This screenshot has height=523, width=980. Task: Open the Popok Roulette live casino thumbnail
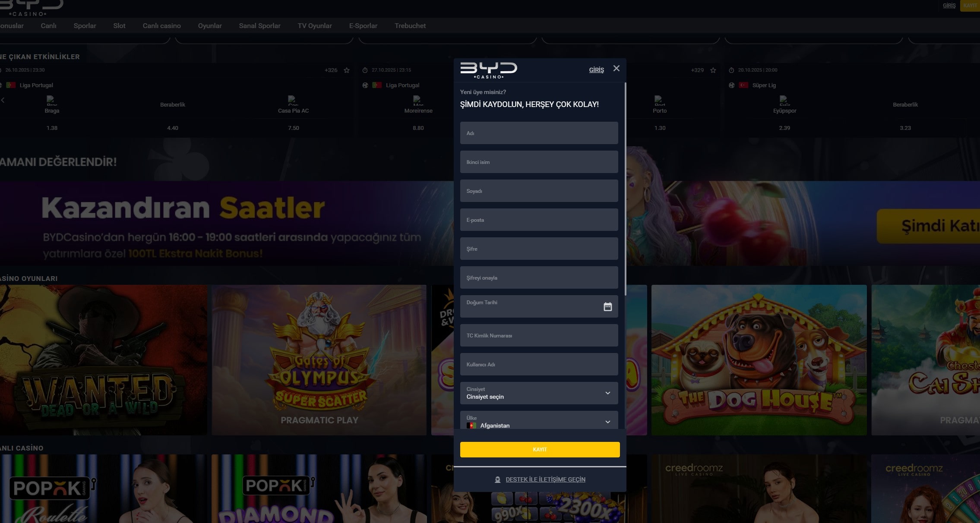(x=103, y=488)
